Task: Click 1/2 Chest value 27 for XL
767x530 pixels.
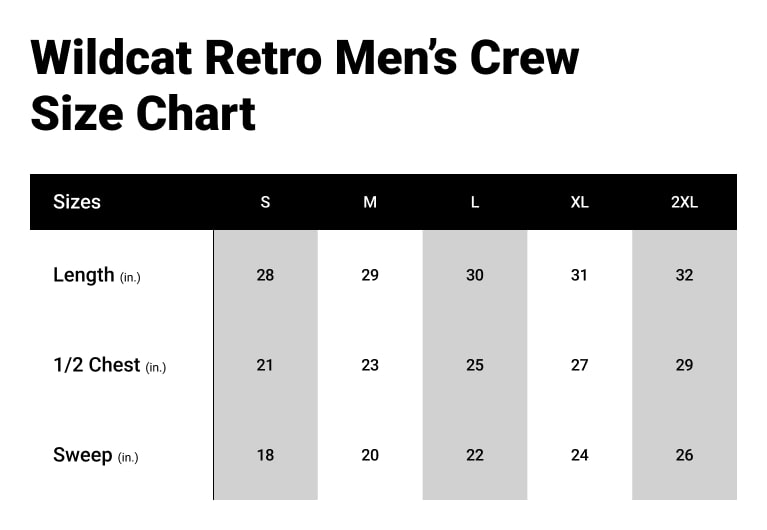Action: point(579,365)
